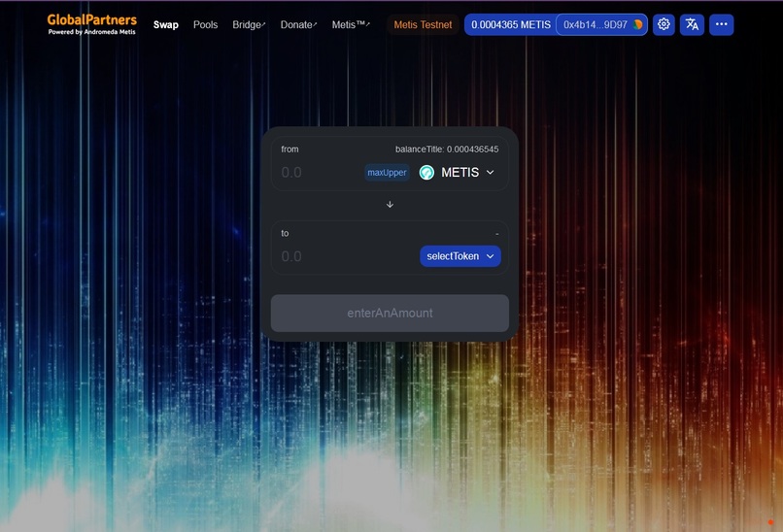The height and width of the screenshot is (532, 783).
Task: Go to the Pools tab
Action: click(205, 24)
